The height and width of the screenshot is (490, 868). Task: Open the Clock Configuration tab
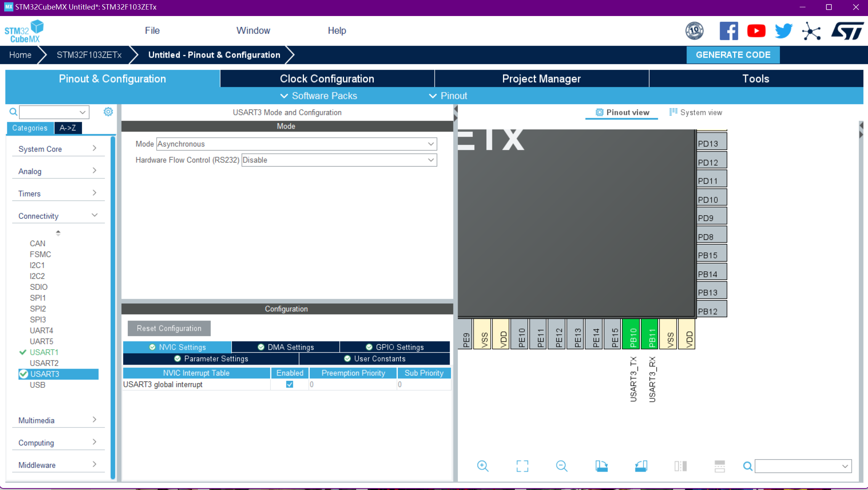point(327,79)
